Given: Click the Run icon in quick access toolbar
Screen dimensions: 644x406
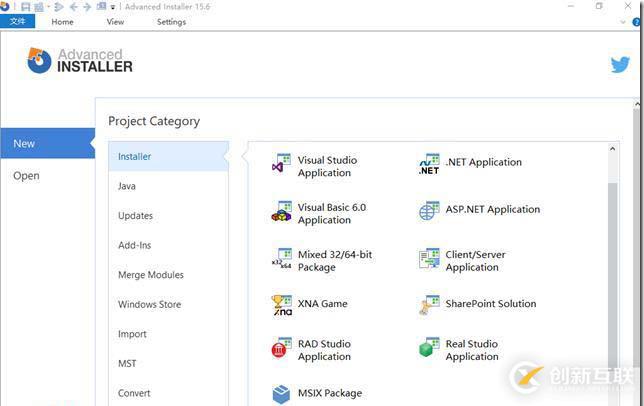Looking at the screenshot, I should pos(59,7).
